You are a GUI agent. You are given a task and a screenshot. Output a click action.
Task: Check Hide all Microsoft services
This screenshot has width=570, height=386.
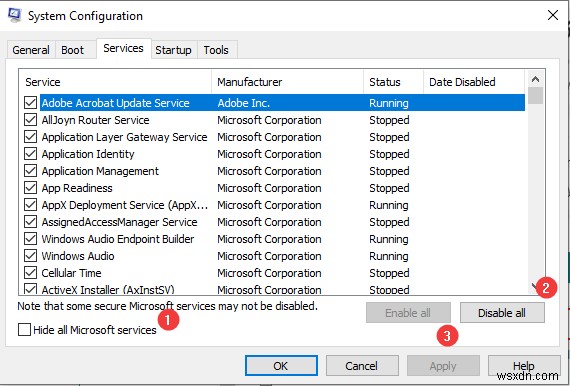(24, 330)
